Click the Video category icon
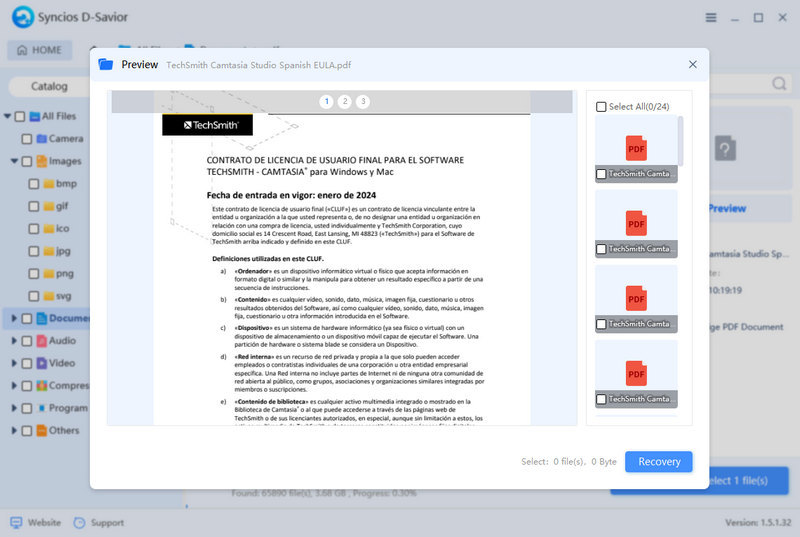800x537 pixels. (x=41, y=363)
